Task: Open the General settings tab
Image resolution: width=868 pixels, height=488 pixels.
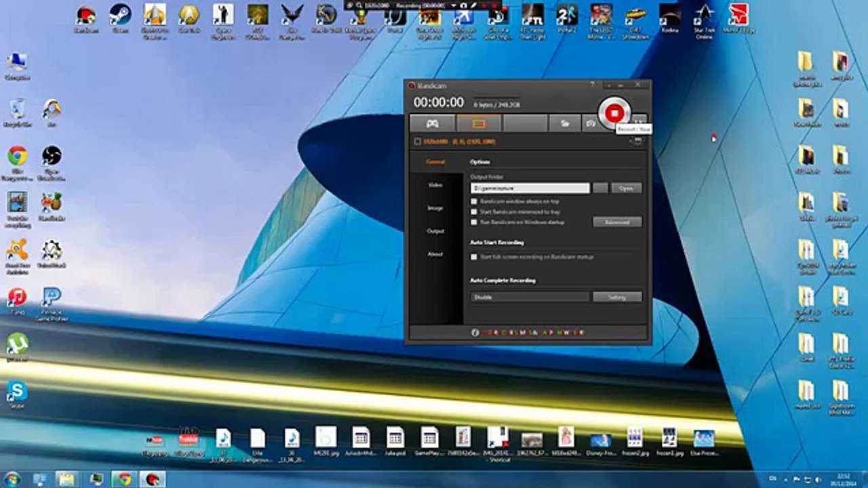Action: point(435,162)
